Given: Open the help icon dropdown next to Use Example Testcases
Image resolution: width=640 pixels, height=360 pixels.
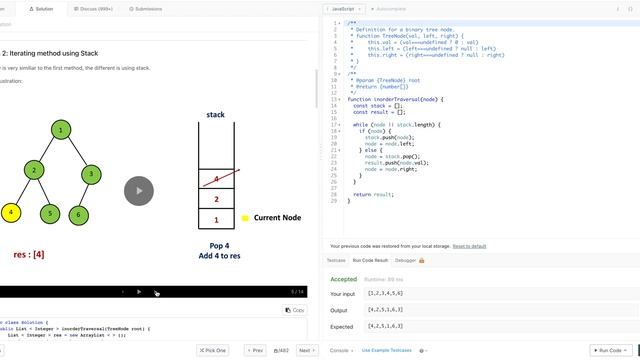Looking at the screenshot, I should coord(423,351).
